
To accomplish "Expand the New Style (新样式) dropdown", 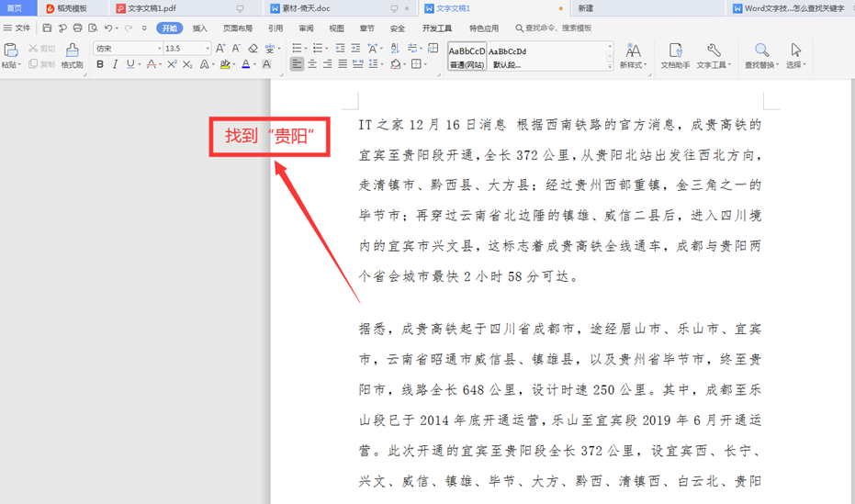I will 646,65.
